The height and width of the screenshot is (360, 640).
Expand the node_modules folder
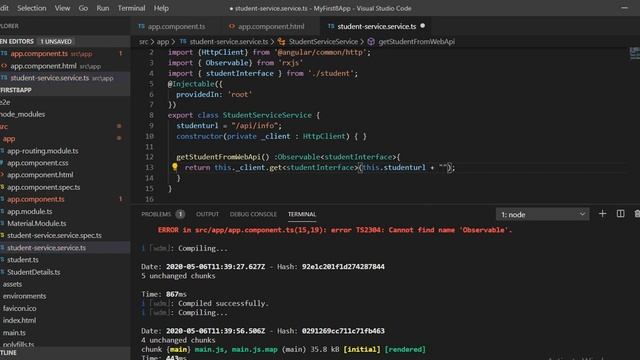[23, 114]
